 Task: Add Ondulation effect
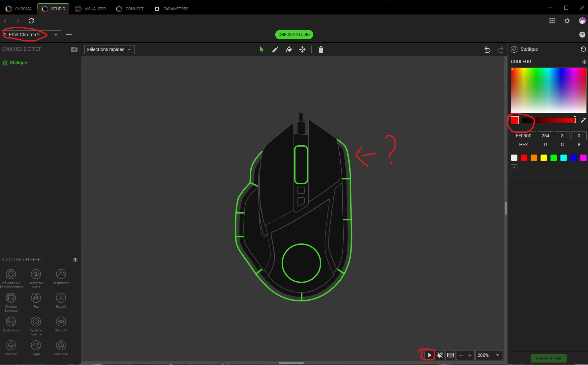[11, 324]
